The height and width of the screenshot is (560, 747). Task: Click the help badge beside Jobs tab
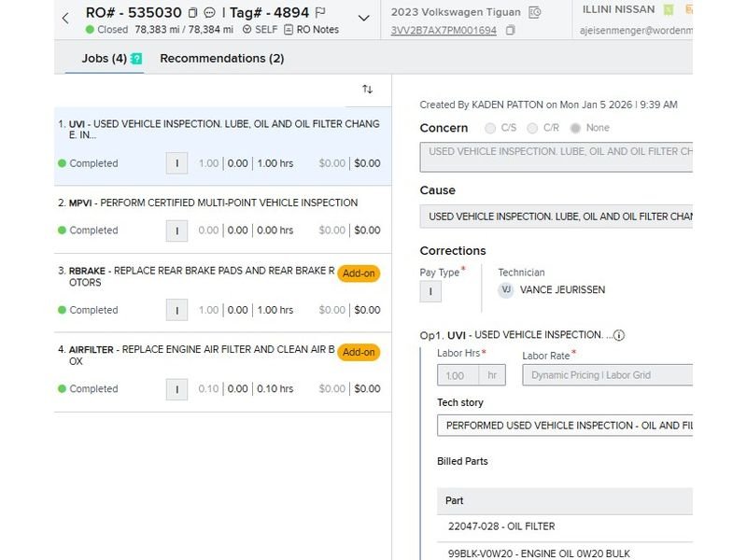tap(136, 59)
